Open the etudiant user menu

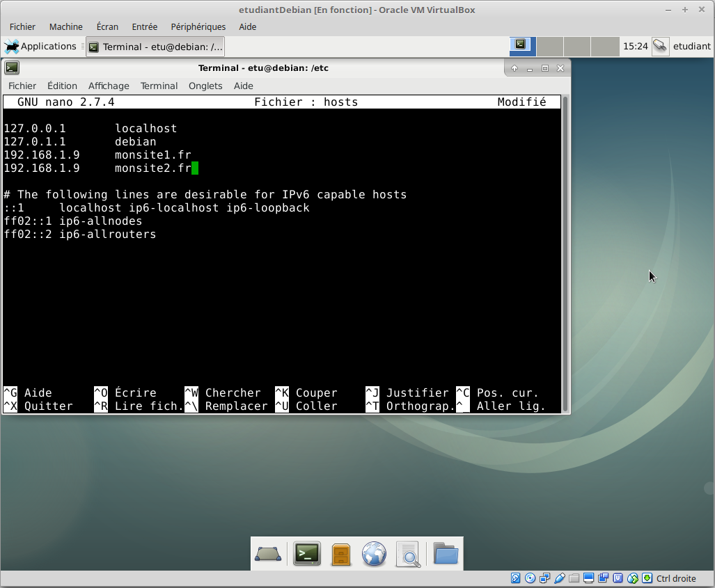[691, 46]
